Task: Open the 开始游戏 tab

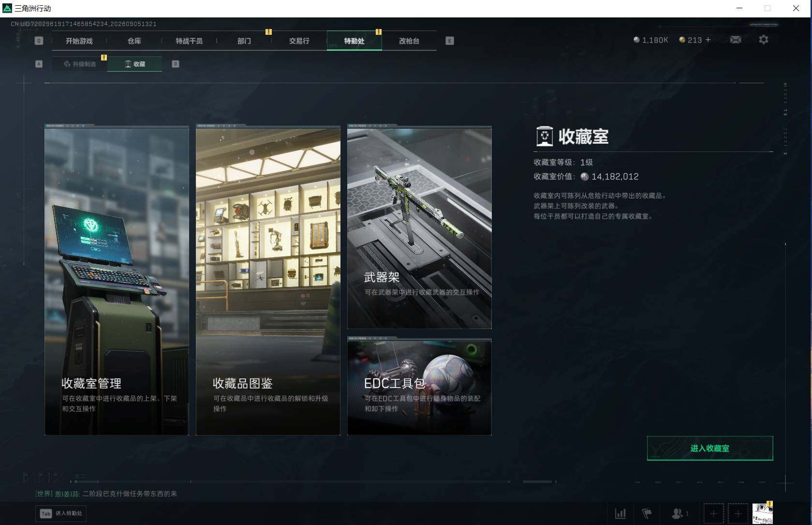Action: click(x=79, y=41)
